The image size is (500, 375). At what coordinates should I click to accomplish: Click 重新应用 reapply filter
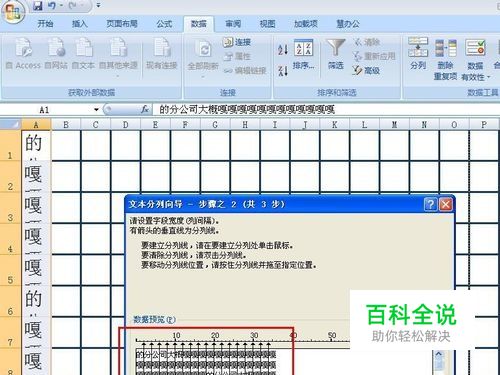click(x=374, y=56)
